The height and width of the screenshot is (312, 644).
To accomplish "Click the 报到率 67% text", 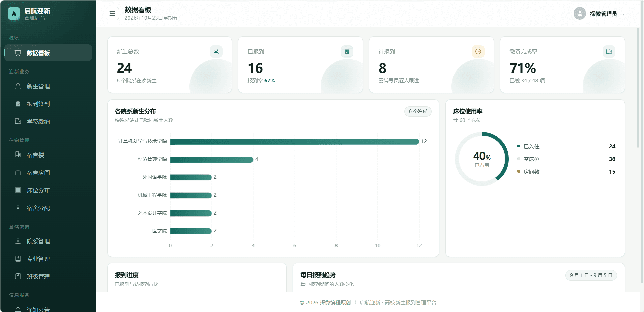I will pyautogui.click(x=261, y=80).
